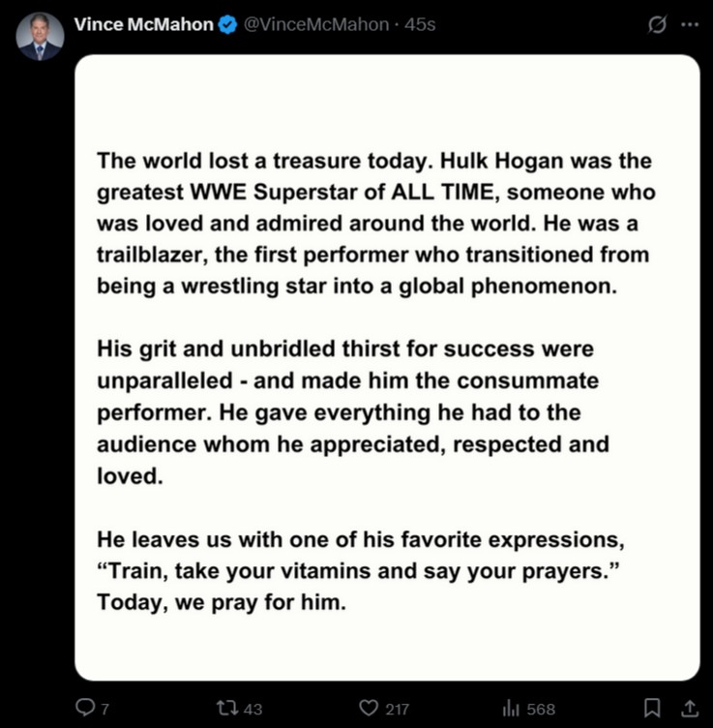Viewport: 713px width, 728px height.
Task: Click the repost count 43
Action: (x=253, y=709)
